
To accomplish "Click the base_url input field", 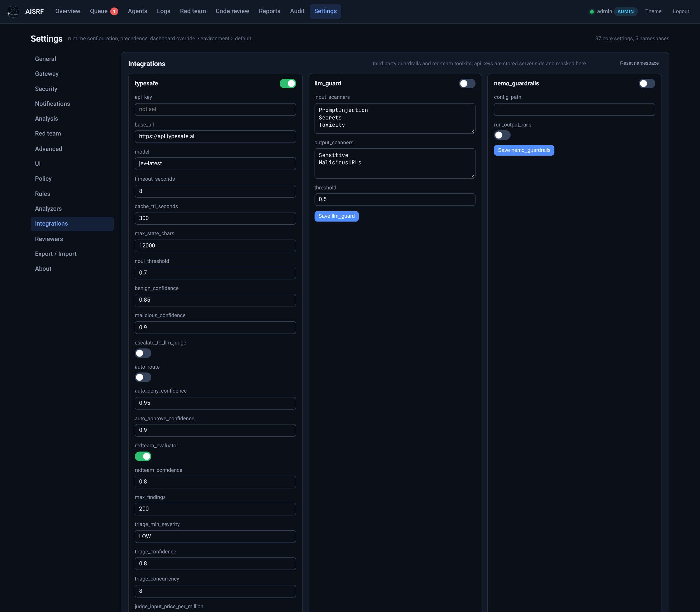I will point(215,137).
